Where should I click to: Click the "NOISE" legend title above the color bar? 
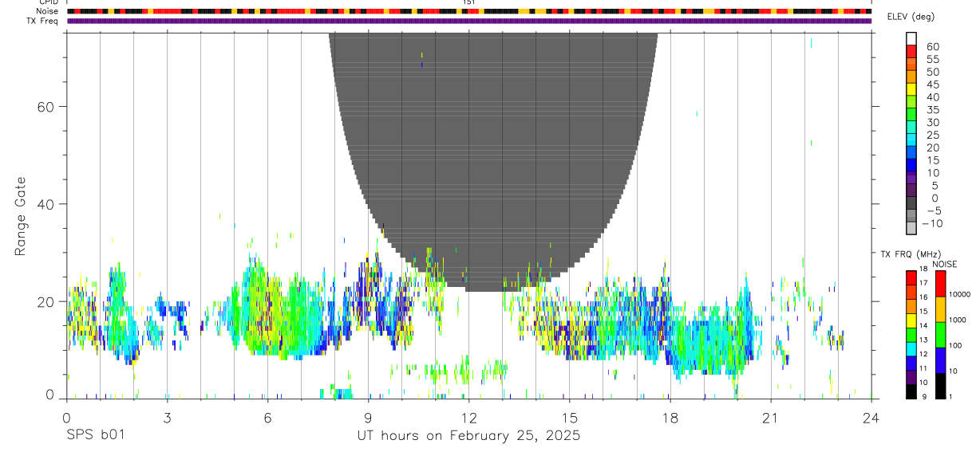945,264
